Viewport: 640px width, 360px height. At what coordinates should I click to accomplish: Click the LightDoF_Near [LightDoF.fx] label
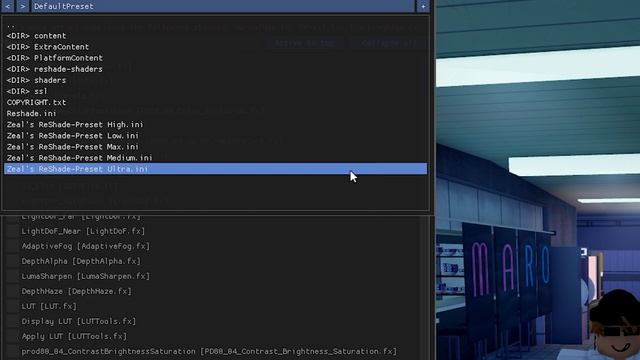83,231
